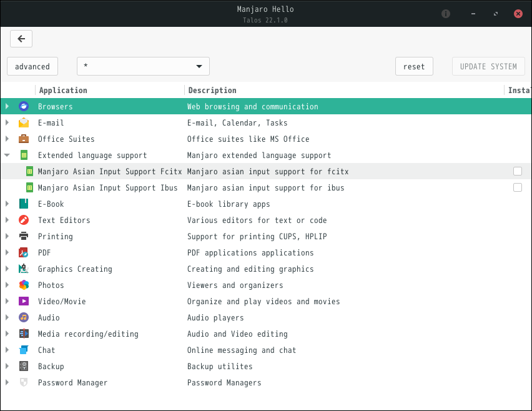Select 'Creating and editing graphics' text

[250, 269]
